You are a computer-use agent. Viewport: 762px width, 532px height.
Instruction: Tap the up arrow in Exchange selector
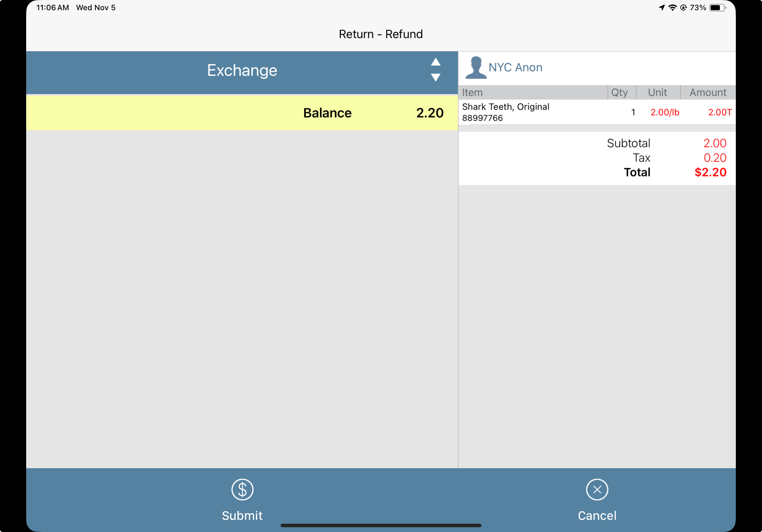436,62
